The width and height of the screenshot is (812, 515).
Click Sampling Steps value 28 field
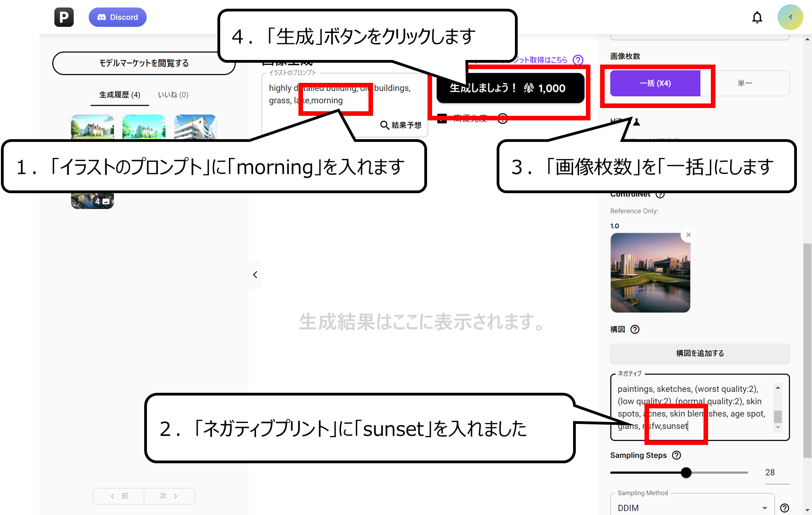pos(777,473)
